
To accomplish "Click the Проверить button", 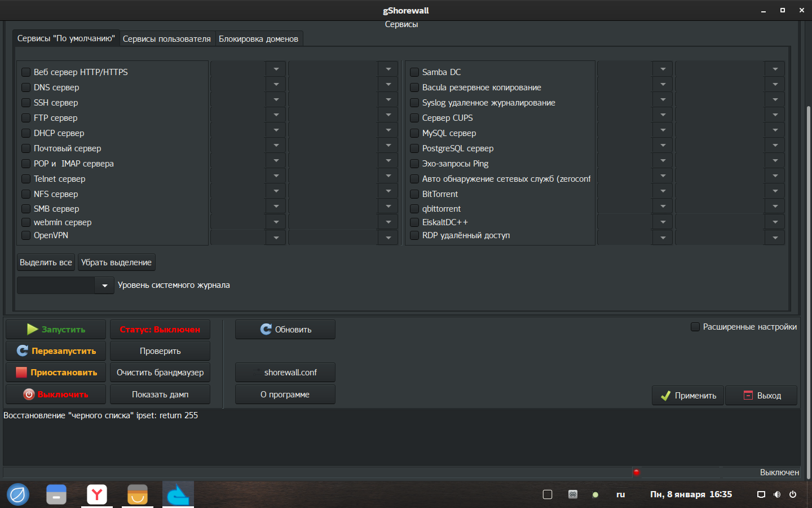I will pyautogui.click(x=160, y=351).
